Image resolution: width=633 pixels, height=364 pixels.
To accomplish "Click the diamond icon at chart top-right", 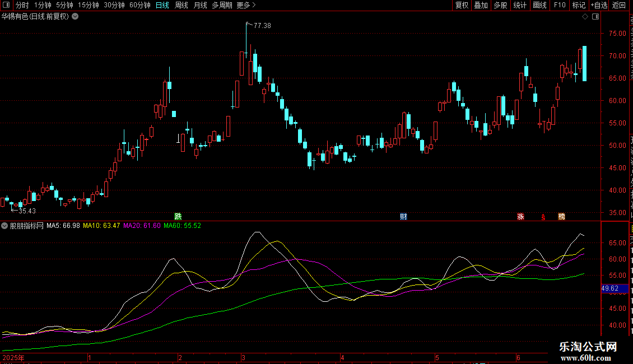I will (x=585, y=17).
